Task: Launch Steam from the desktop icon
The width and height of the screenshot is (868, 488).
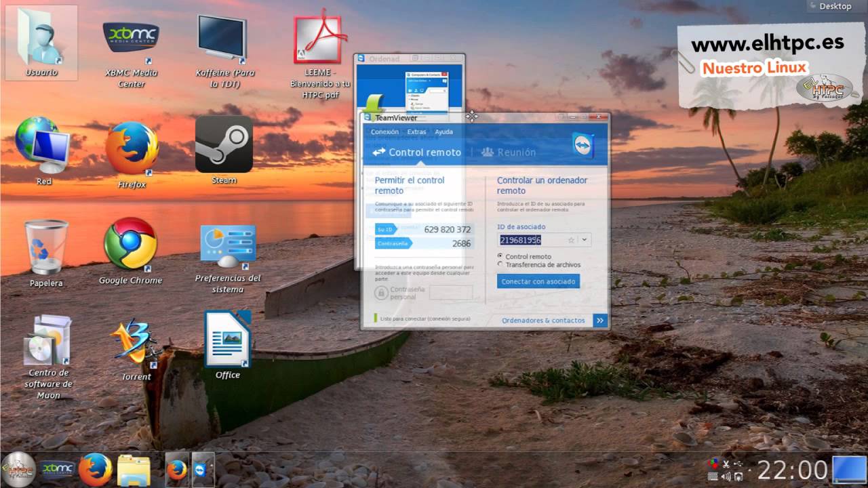Action: coord(224,150)
